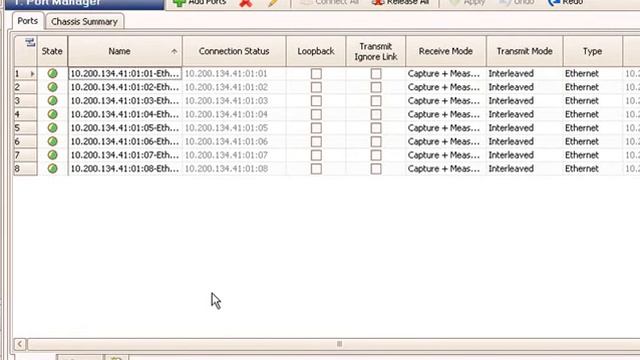Click name cell 10.200.134.41:01:06-Eth...
This screenshot has height=360, width=640.
pos(125,141)
